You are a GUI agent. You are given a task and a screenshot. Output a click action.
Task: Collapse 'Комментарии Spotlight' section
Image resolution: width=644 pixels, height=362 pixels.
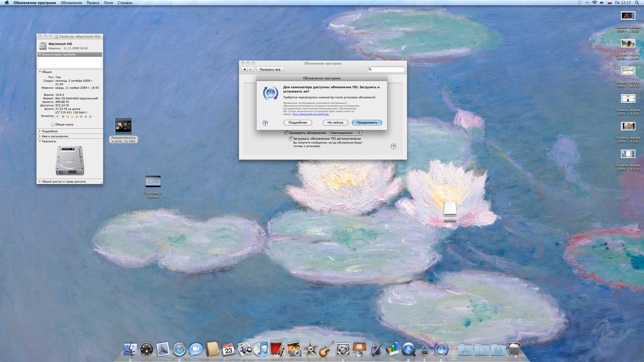pyautogui.click(x=40, y=55)
